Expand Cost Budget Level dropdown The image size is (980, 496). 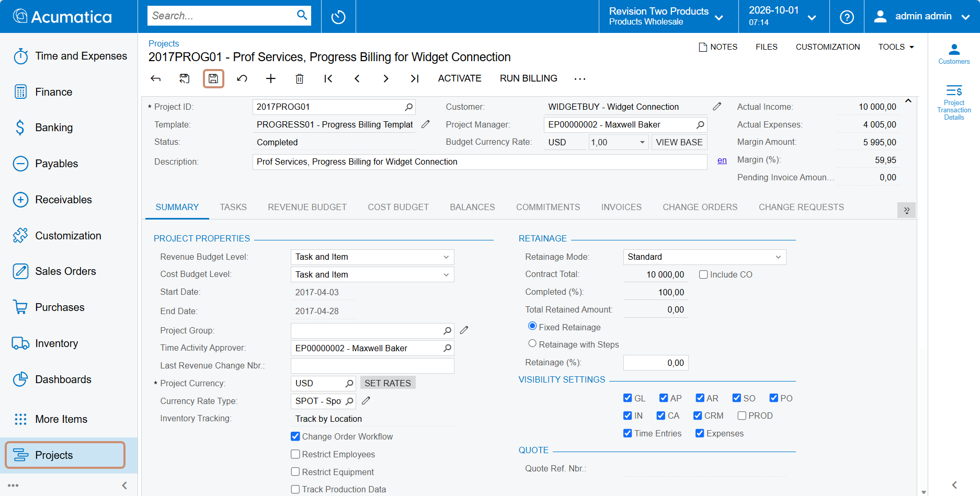tap(446, 275)
